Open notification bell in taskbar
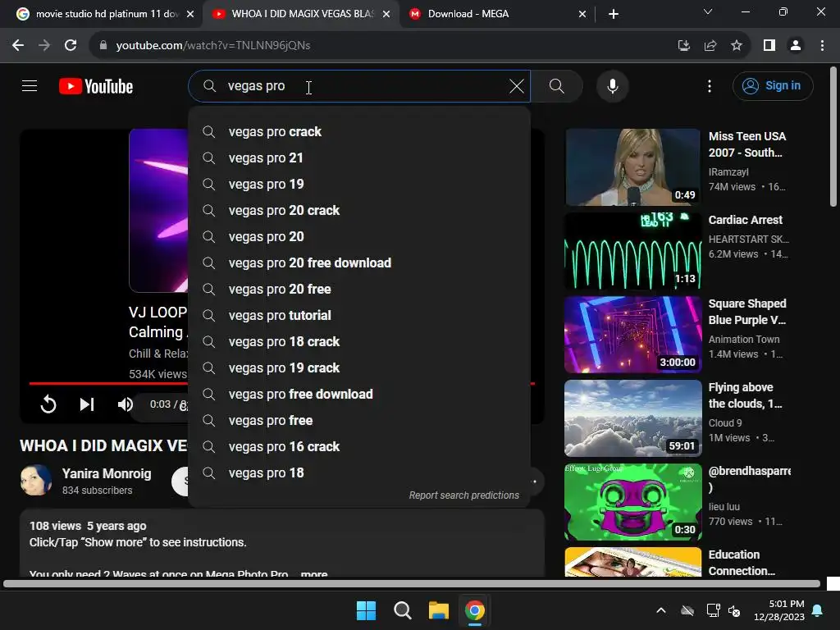The image size is (840, 630). 818,610
